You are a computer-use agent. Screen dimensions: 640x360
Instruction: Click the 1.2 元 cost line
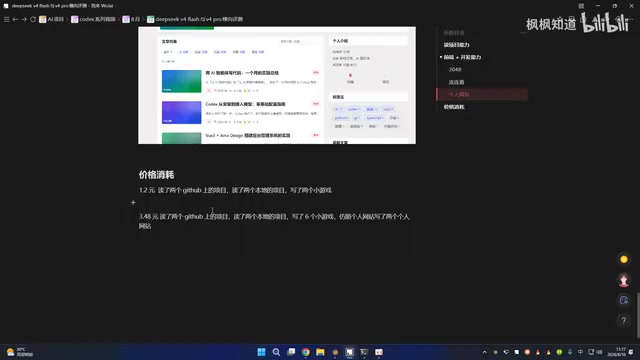(x=235, y=190)
